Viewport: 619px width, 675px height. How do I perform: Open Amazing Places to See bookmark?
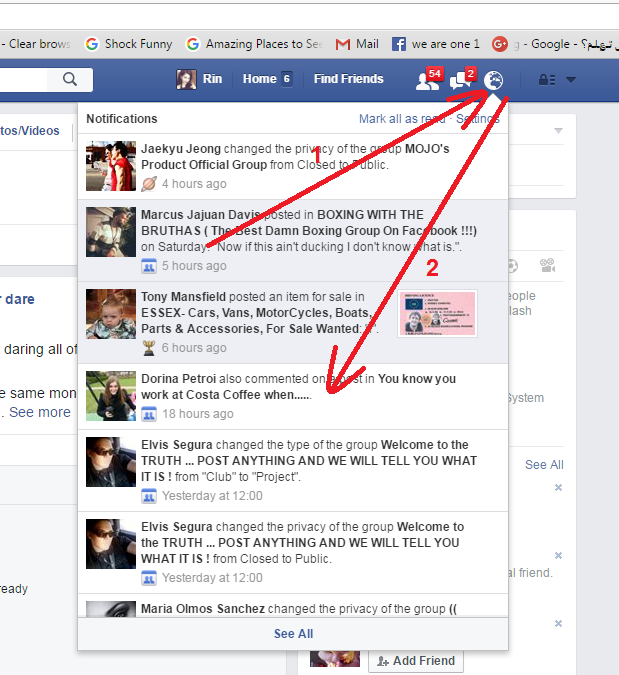[x=254, y=44]
